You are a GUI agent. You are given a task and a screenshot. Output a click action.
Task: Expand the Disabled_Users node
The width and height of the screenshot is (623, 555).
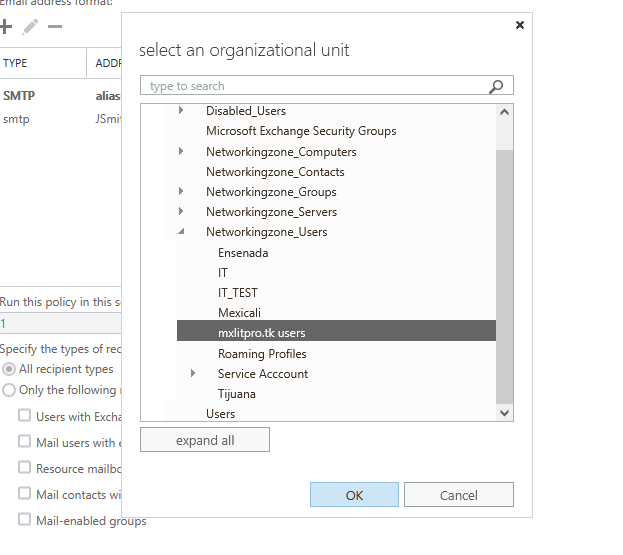pos(181,110)
